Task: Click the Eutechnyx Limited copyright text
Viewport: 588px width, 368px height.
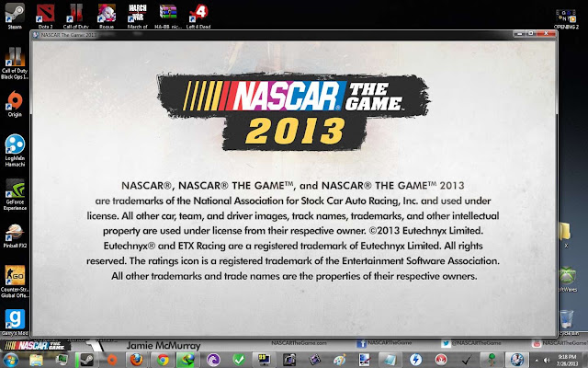Action: tap(425, 230)
